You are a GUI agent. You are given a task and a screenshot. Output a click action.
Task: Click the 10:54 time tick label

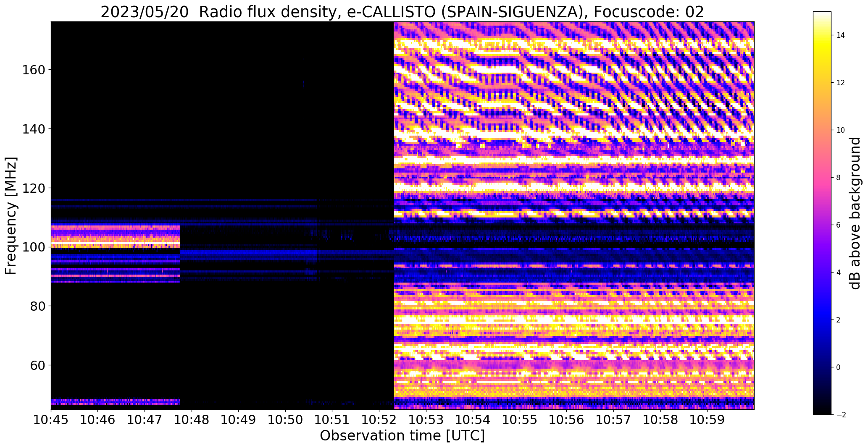(x=473, y=419)
